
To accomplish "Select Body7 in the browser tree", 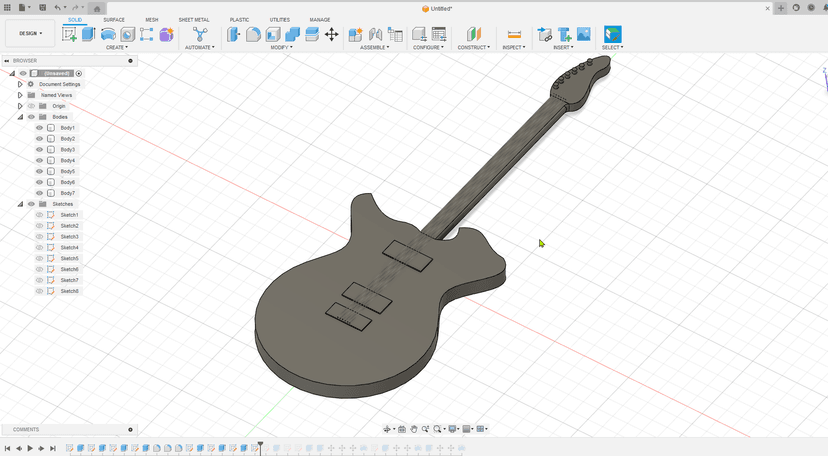I will tap(68, 193).
